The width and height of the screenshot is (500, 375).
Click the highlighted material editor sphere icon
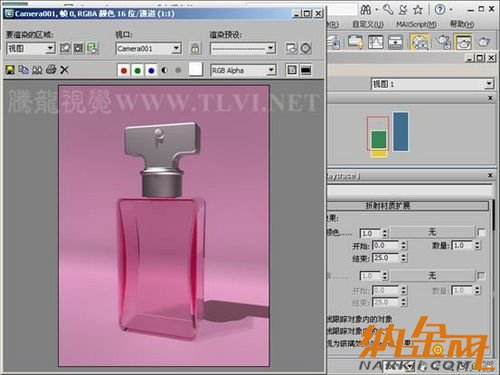420,42
